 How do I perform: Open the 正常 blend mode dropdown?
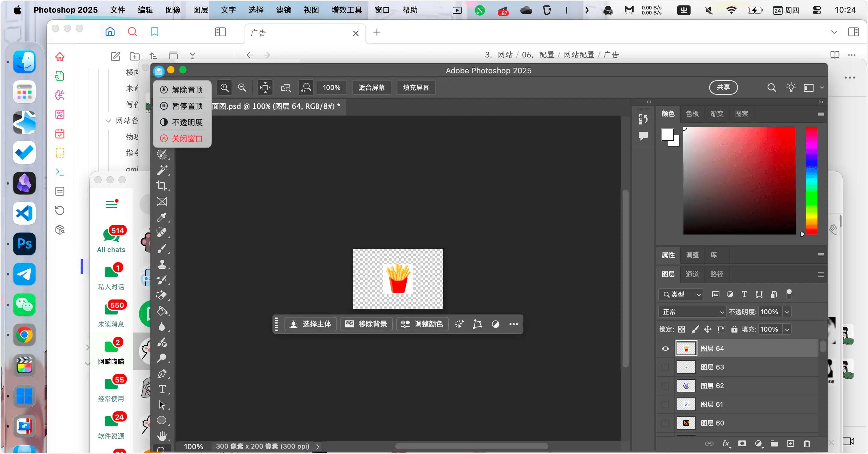pos(692,312)
